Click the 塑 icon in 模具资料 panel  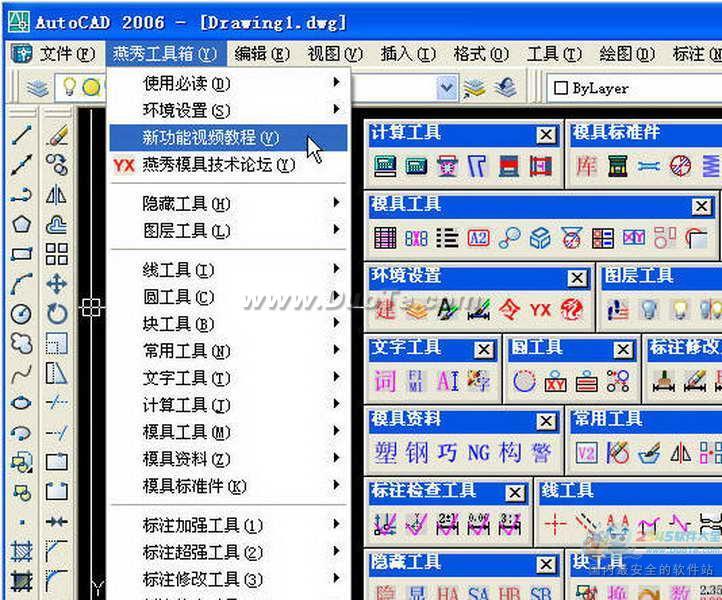(x=386, y=453)
